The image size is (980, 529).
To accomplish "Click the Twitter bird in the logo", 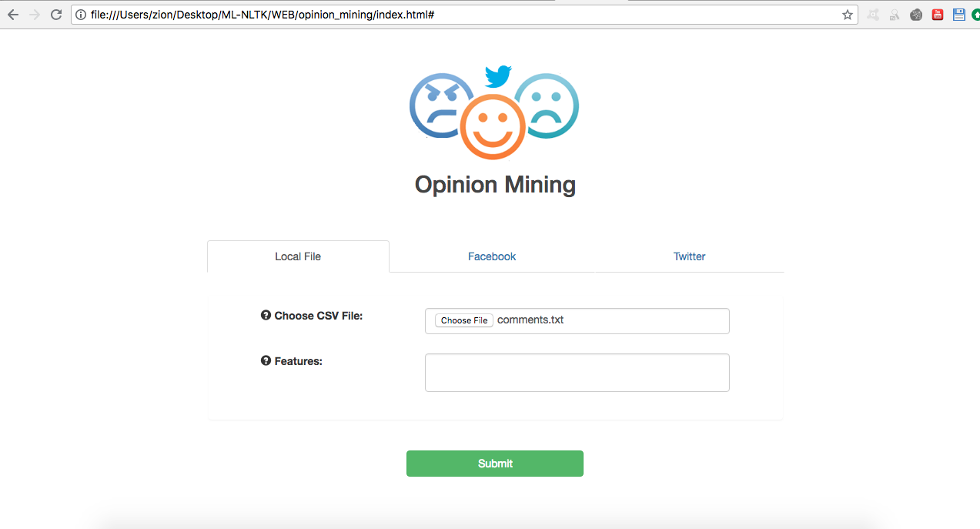I will coord(498,75).
